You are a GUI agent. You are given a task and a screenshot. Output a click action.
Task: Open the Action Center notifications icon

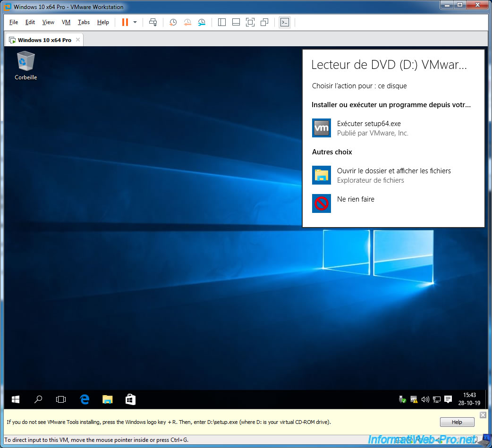pos(448,399)
